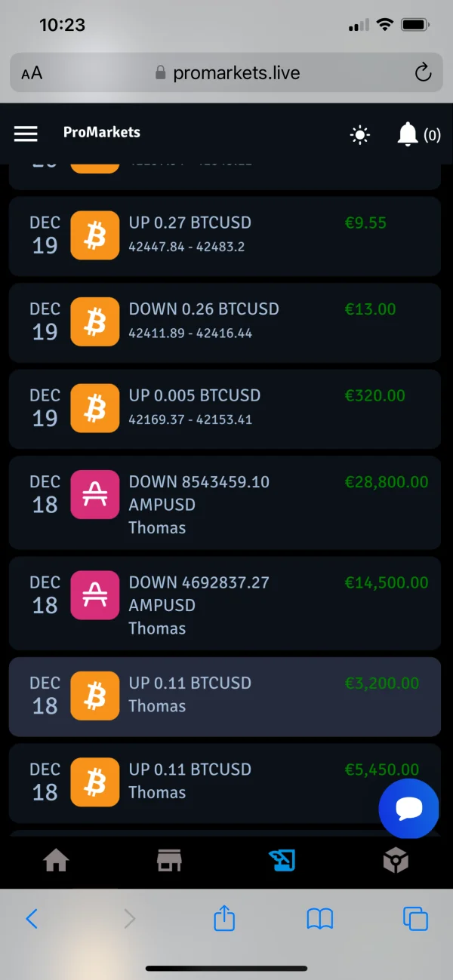453x980 pixels.
Task: Show Safari open tabs overview
Action: pyautogui.click(x=415, y=918)
